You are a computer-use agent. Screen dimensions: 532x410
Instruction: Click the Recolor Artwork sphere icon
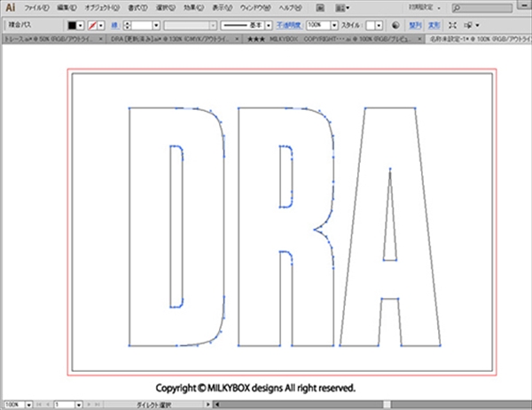pos(395,25)
